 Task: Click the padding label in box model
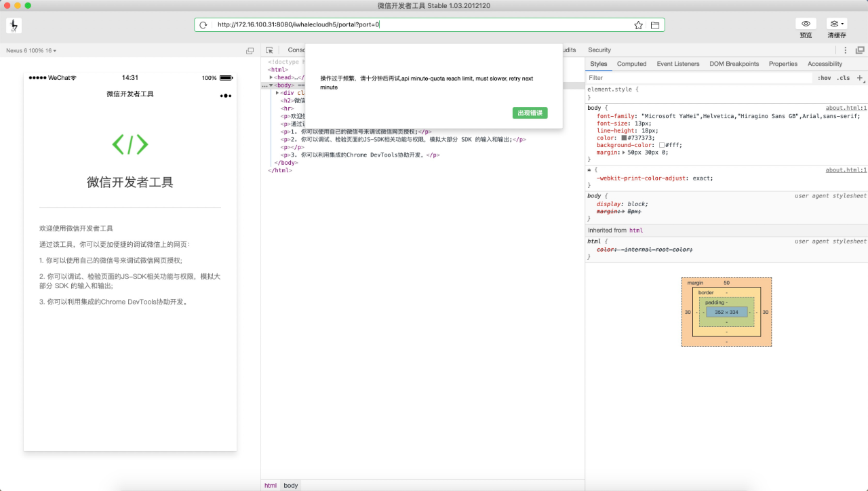click(716, 302)
